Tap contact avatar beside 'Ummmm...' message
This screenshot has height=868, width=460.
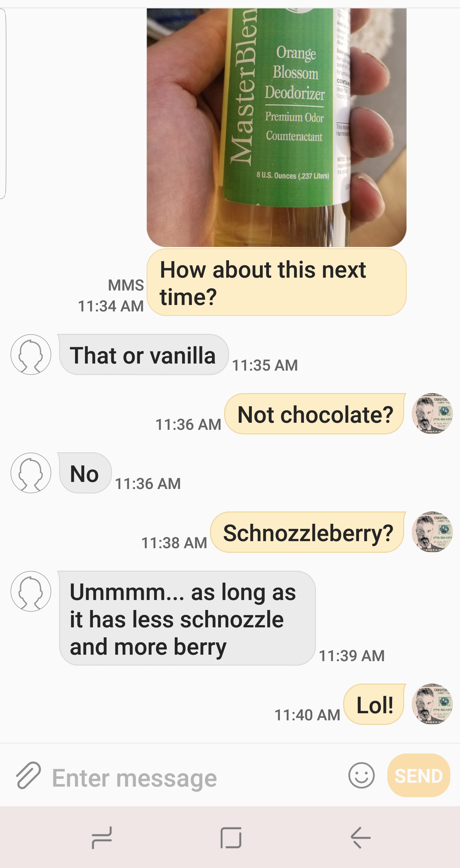point(31,591)
